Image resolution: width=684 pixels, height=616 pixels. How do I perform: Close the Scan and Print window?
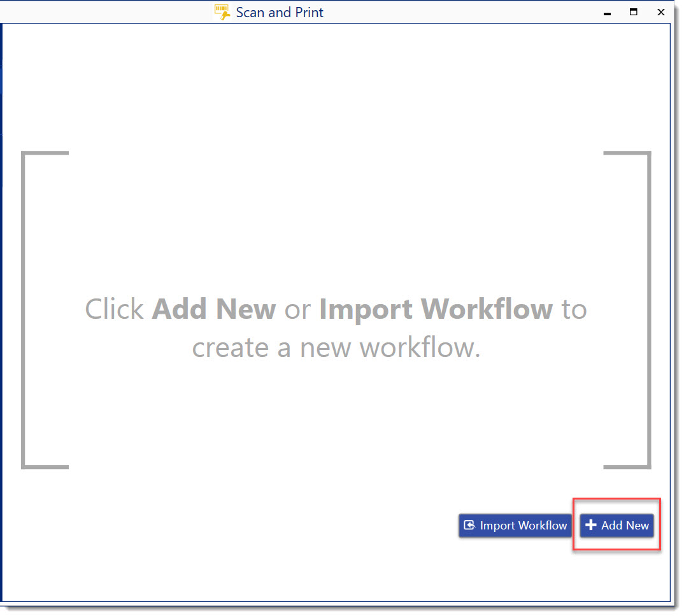click(660, 12)
